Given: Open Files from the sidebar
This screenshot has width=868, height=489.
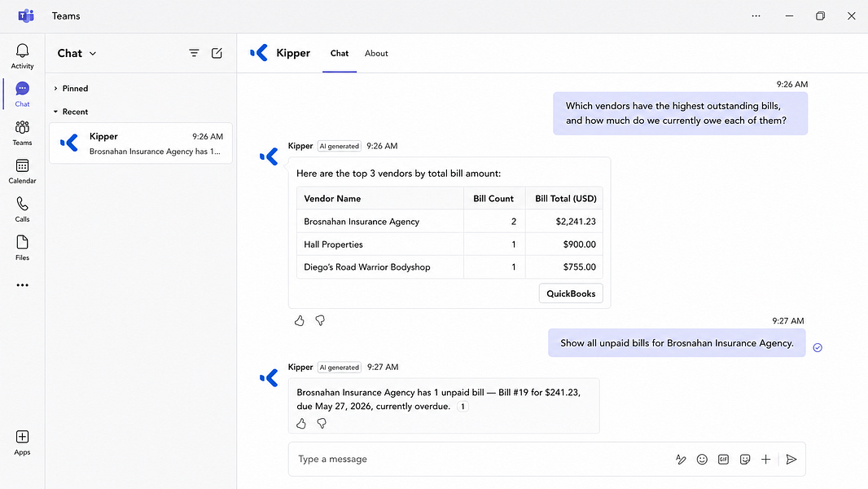Looking at the screenshot, I should 22,248.
